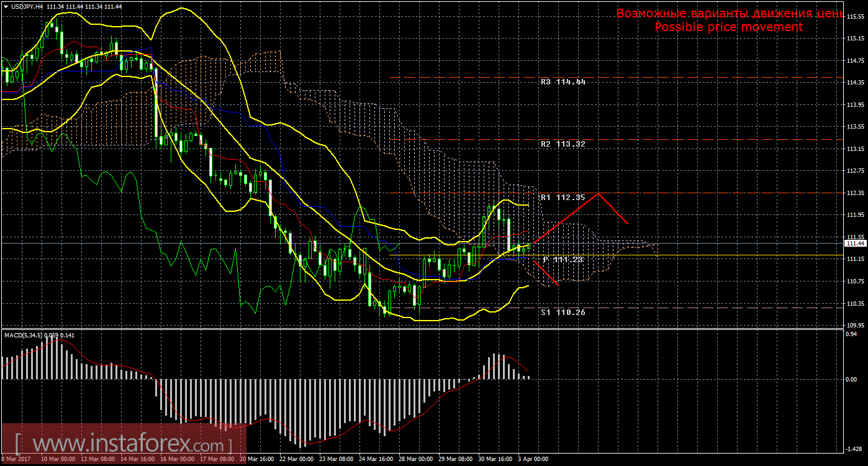Click the S1 110.26 support label
The height and width of the screenshot is (466, 868).
[563, 313]
